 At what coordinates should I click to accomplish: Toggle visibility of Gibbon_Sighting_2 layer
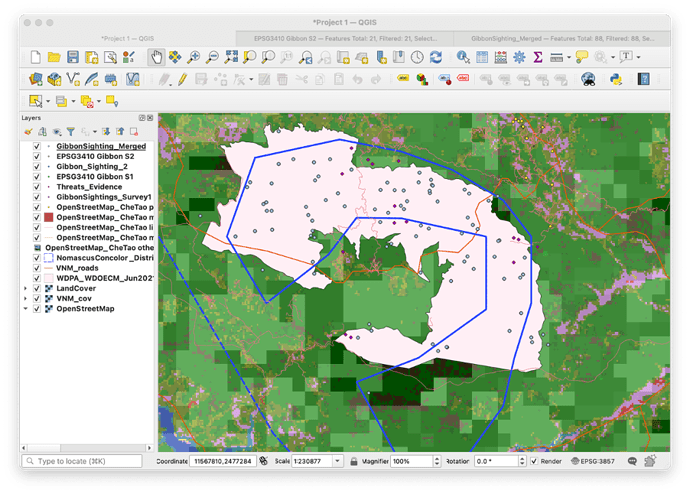pos(37,166)
